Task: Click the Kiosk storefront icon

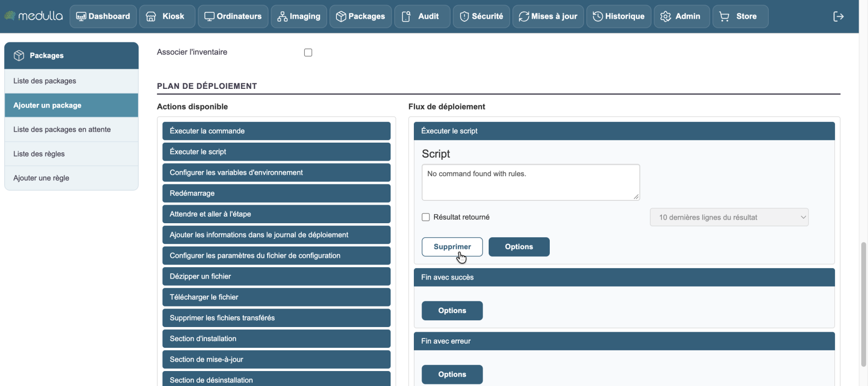Action: point(151,17)
